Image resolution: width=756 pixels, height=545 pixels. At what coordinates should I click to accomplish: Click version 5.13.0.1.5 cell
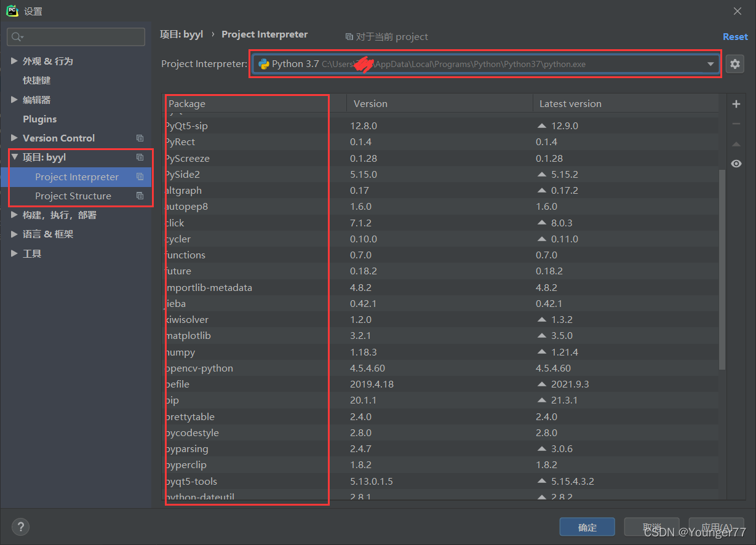point(372,482)
